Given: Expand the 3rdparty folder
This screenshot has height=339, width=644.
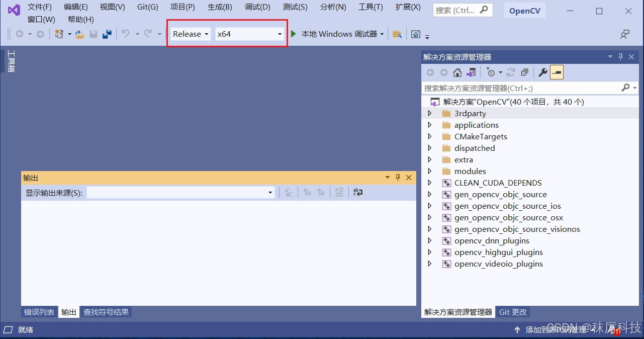Looking at the screenshot, I should pos(430,114).
